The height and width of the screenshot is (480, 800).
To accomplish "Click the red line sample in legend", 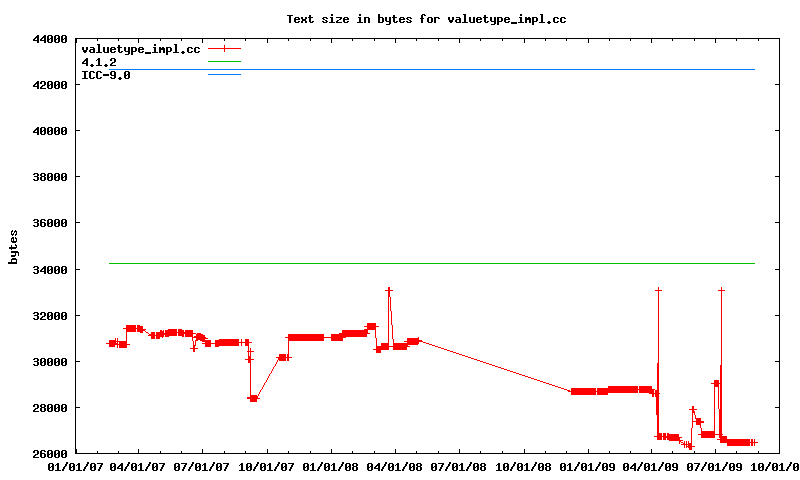I will click(225, 49).
